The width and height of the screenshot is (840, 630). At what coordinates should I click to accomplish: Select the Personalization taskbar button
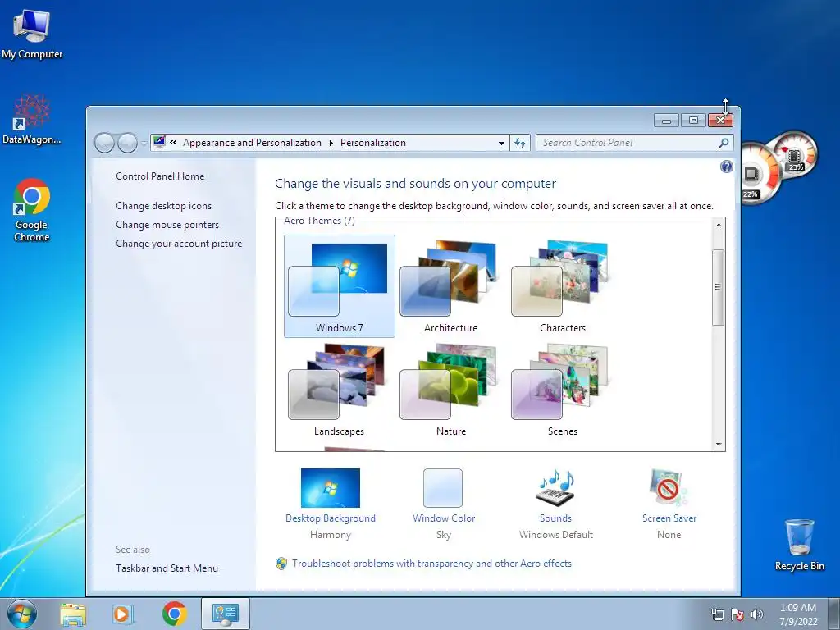226,614
